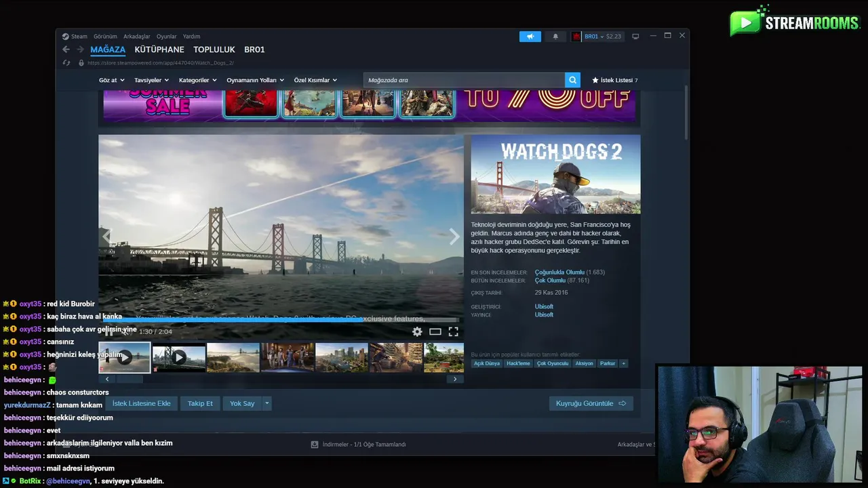868x488 pixels.
Task: Enter fullscreen on the trailer video
Action: 453,331
